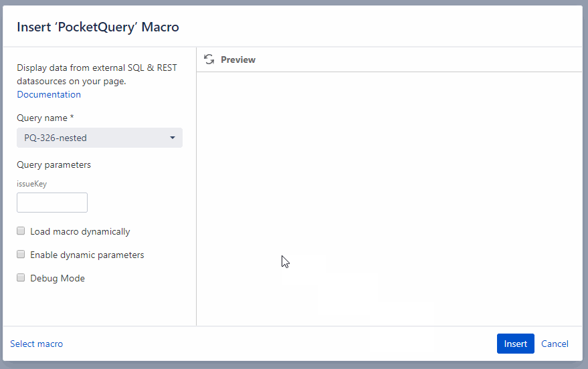
Task: Click the 'Query name *' field label
Action: pyautogui.click(x=45, y=118)
